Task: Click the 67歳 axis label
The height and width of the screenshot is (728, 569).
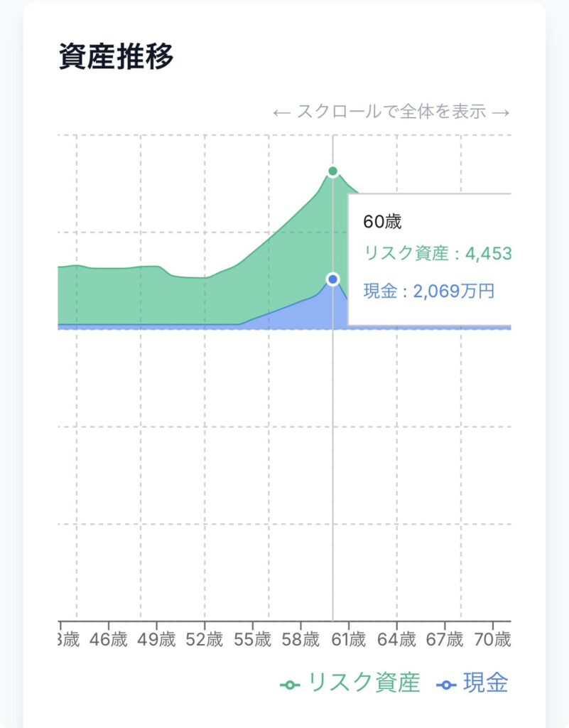Action: 445,639
